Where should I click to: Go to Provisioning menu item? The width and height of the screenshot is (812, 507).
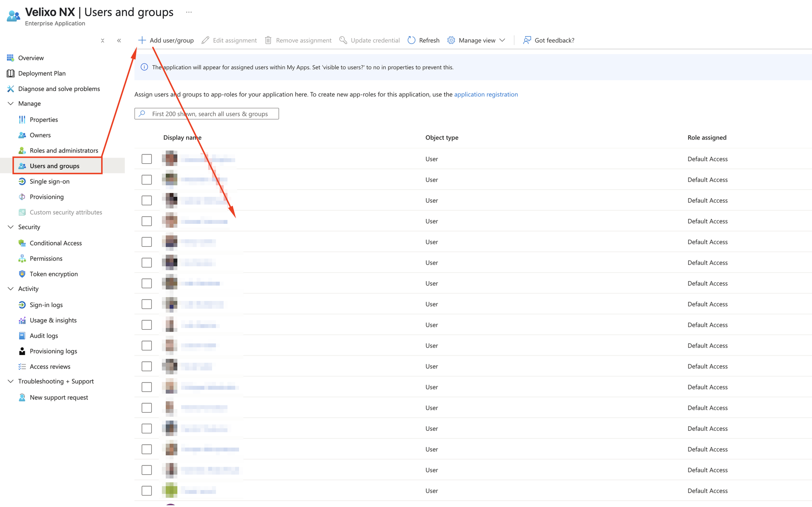(47, 197)
